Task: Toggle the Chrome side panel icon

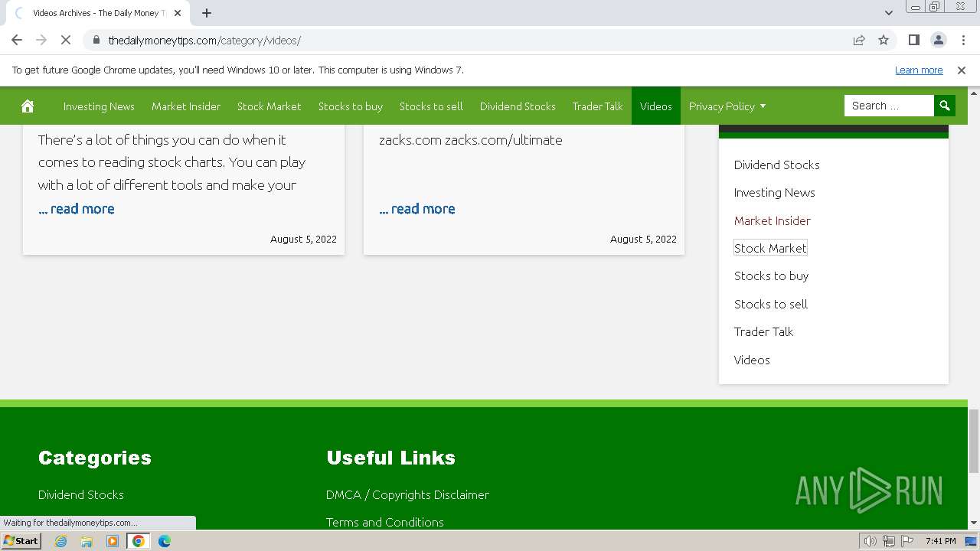Action: click(913, 40)
